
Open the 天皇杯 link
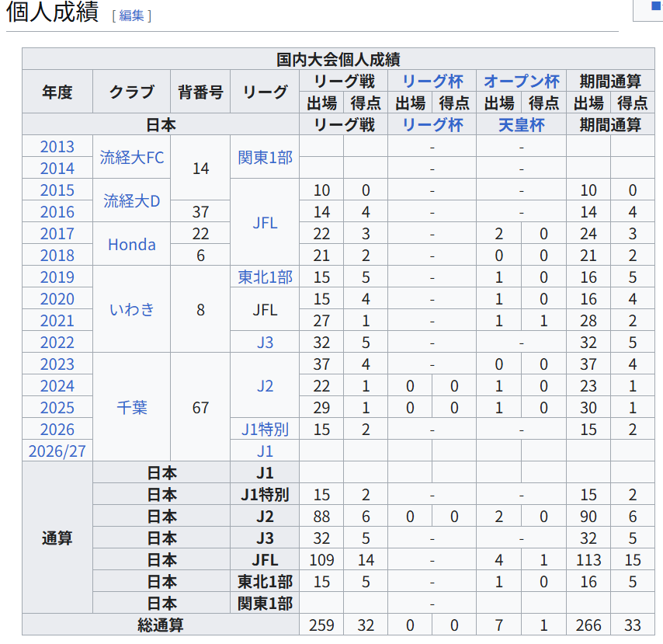522,125
